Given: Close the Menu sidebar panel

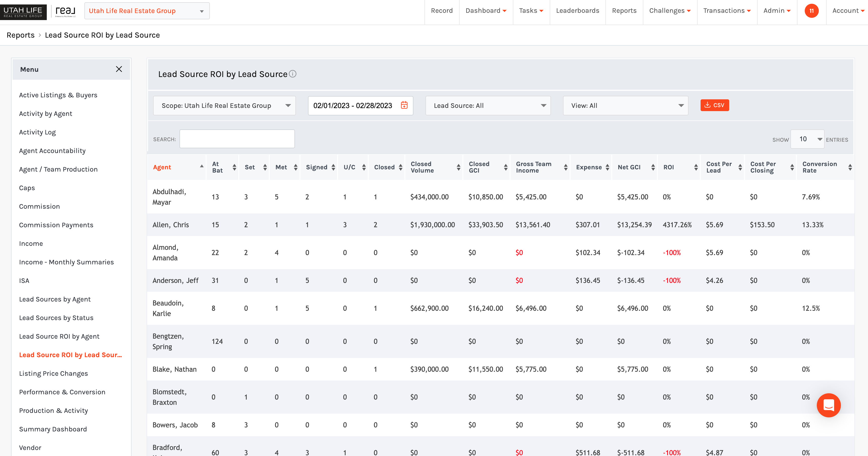Looking at the screenshot, I should (x=119, y=69).
